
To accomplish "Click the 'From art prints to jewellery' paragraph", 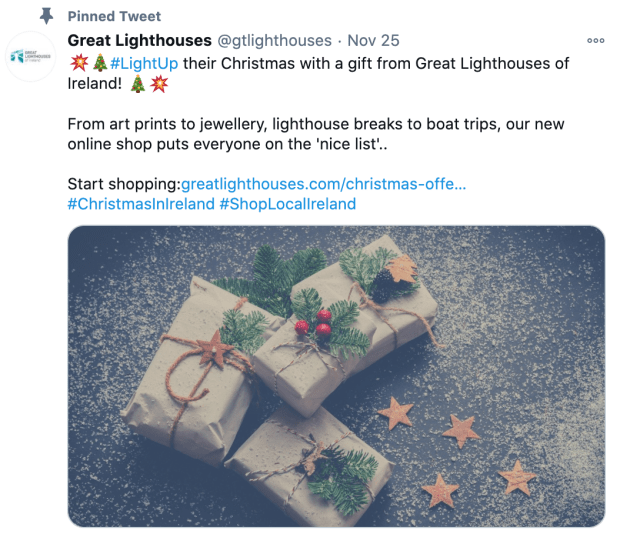I will pyautogui.click(x=316, y=134).
